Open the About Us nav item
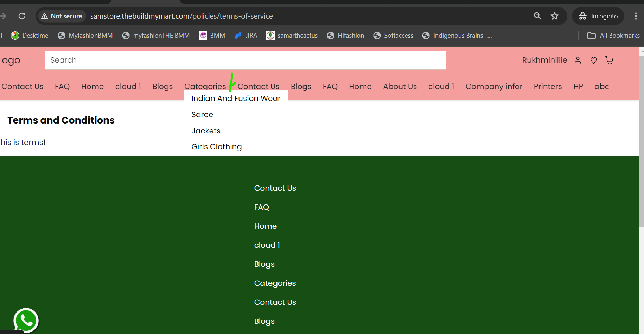The image size is (644, 334). 400,87
